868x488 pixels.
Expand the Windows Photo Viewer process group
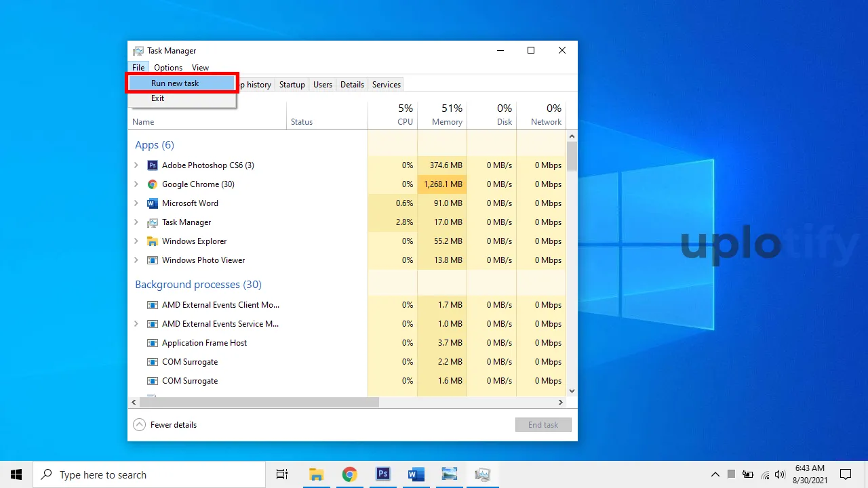coord(136,260)
